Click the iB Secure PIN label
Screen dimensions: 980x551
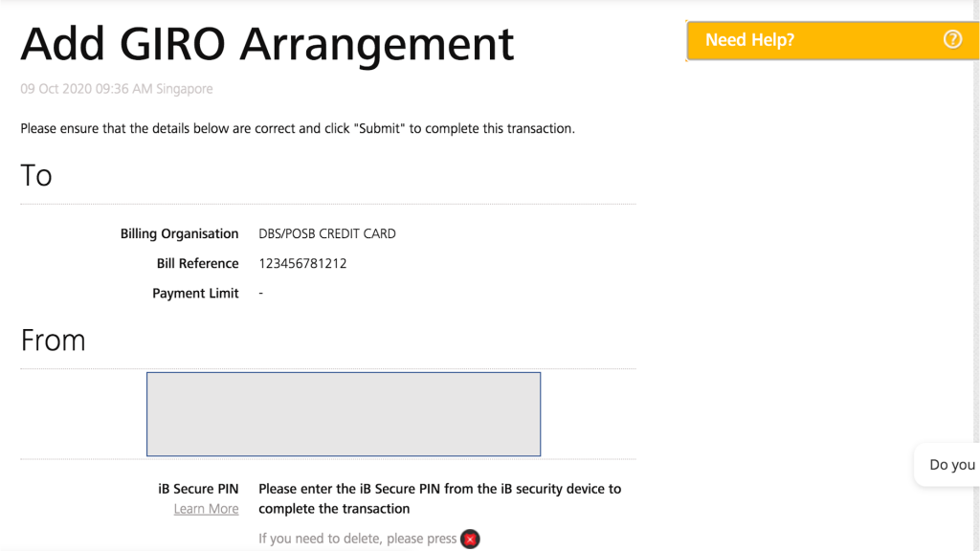coord(198,488)
